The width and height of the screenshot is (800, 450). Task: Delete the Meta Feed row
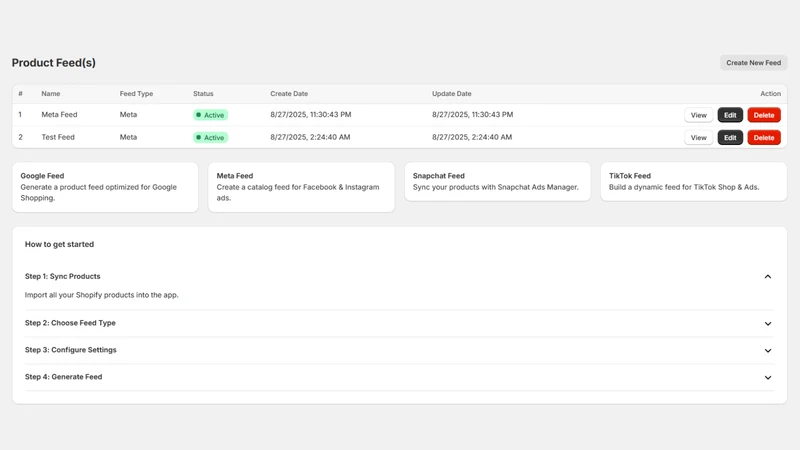click(x=764, y=115)
